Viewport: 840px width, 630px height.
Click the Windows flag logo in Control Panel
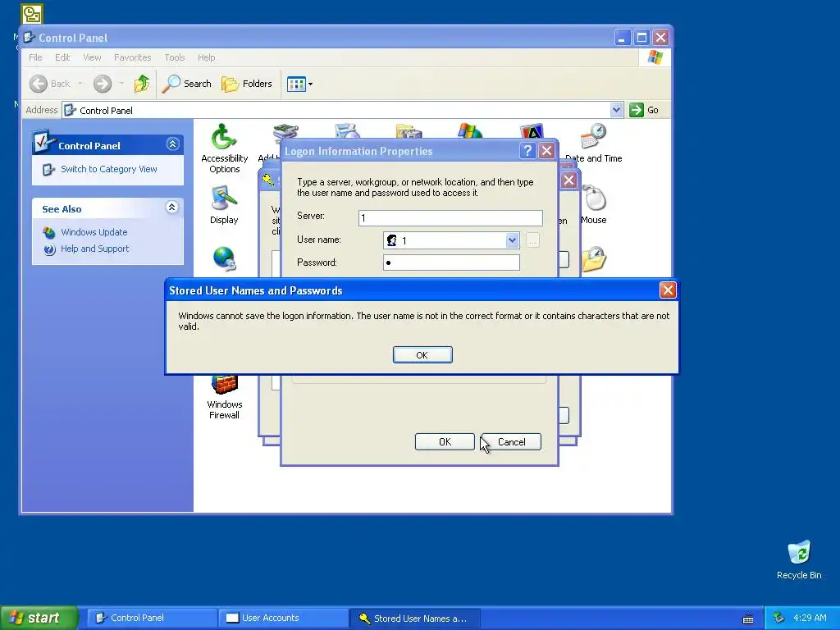pos(655,57)
